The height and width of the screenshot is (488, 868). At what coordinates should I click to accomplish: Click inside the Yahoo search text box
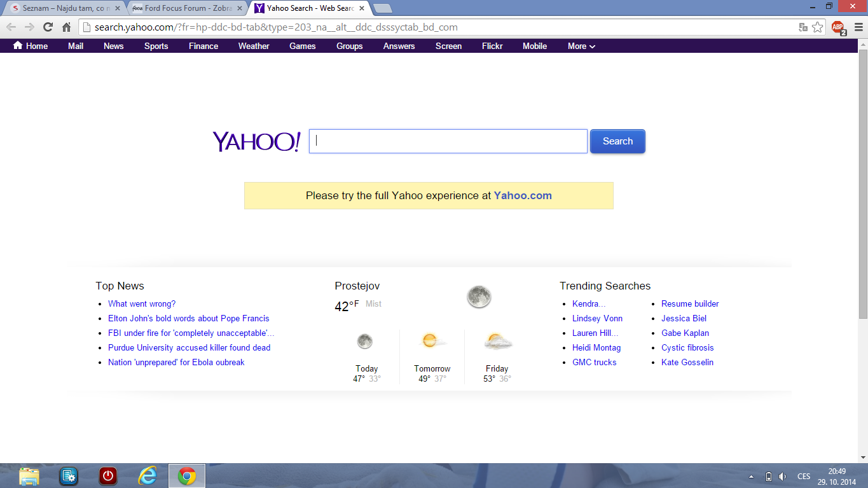point(448,141)
